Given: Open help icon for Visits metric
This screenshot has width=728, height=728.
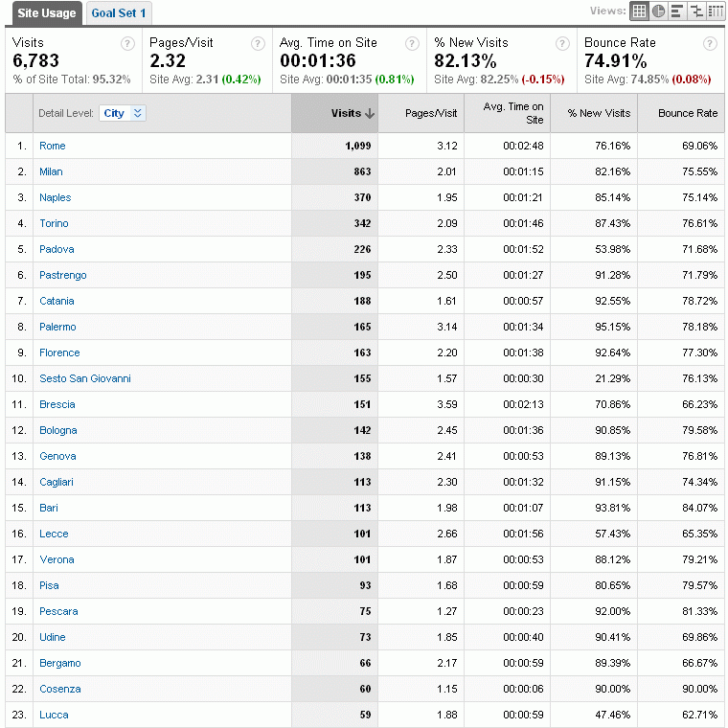Looking at the screenshot, I should [127, 44].
